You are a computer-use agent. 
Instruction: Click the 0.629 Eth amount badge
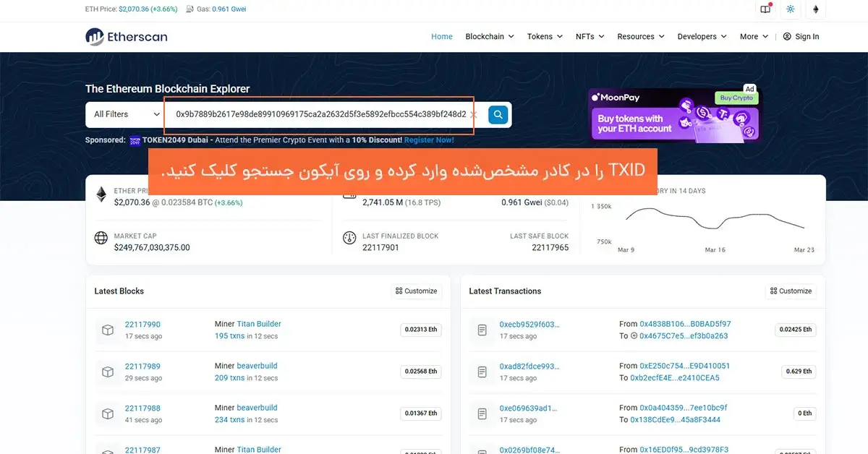click(798, 372)
